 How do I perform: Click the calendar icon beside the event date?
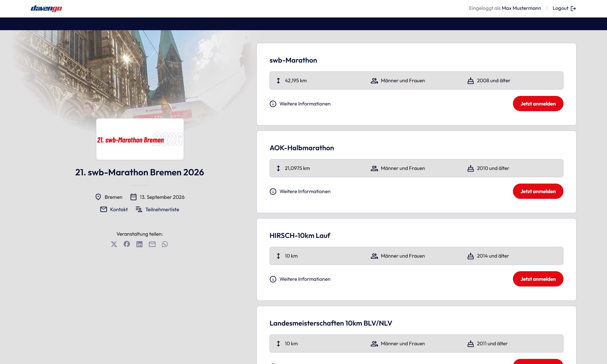coord(133,197)
